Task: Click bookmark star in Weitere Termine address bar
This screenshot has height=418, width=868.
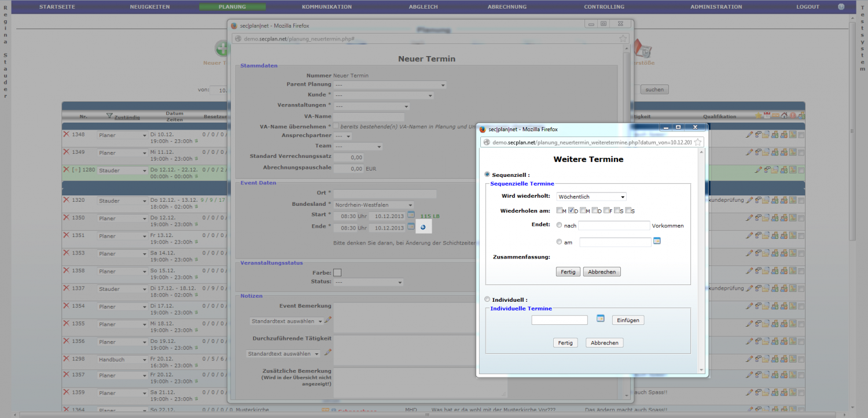Action: click(698, 142)
